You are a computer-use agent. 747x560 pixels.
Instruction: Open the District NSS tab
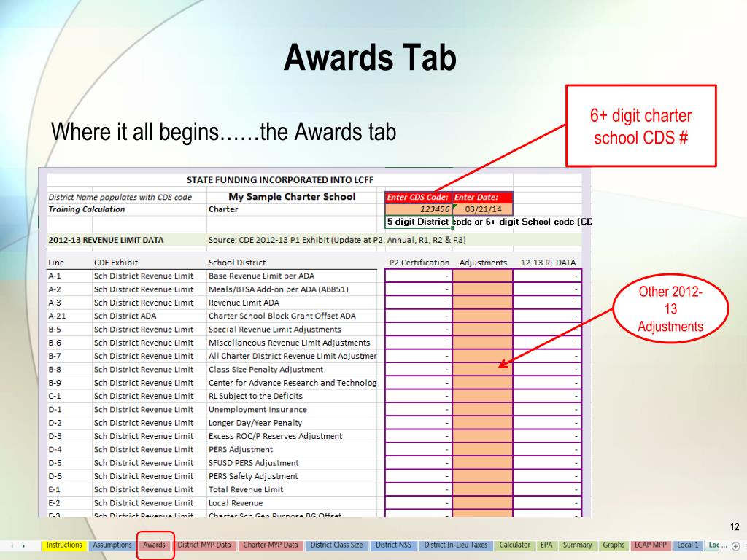(393, 545)
